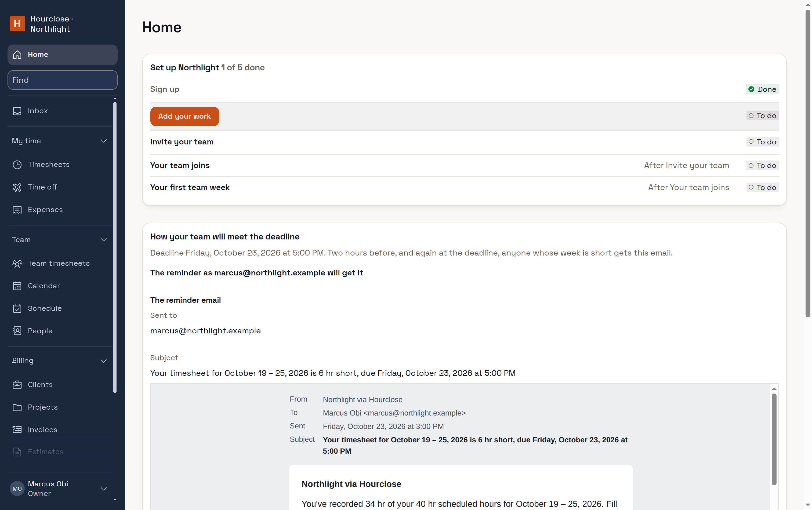Click the People contact-book icon
The height and width of the screenshot is (510, 812).
pos(17,331)
